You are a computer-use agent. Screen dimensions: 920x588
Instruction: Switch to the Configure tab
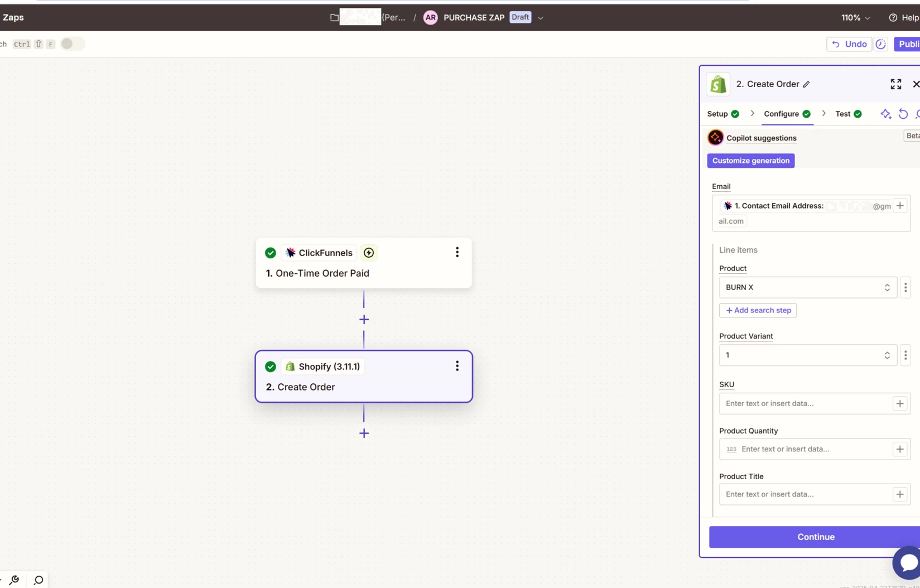tap(787, 114)
